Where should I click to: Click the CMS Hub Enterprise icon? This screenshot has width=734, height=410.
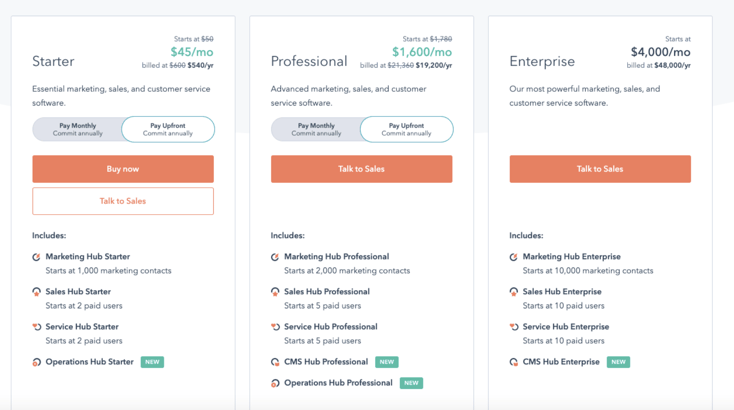click(x=514, y=362)
